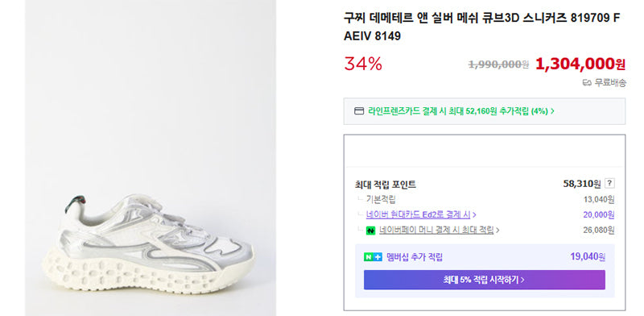
Task: Click the green Naver Pay N icon
Action: (371, 231)
